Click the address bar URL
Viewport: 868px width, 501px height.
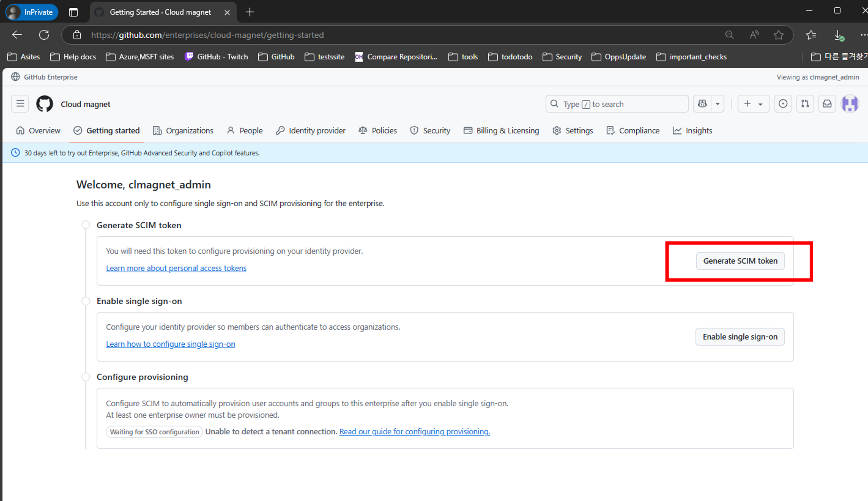click(x=208, y=35)
